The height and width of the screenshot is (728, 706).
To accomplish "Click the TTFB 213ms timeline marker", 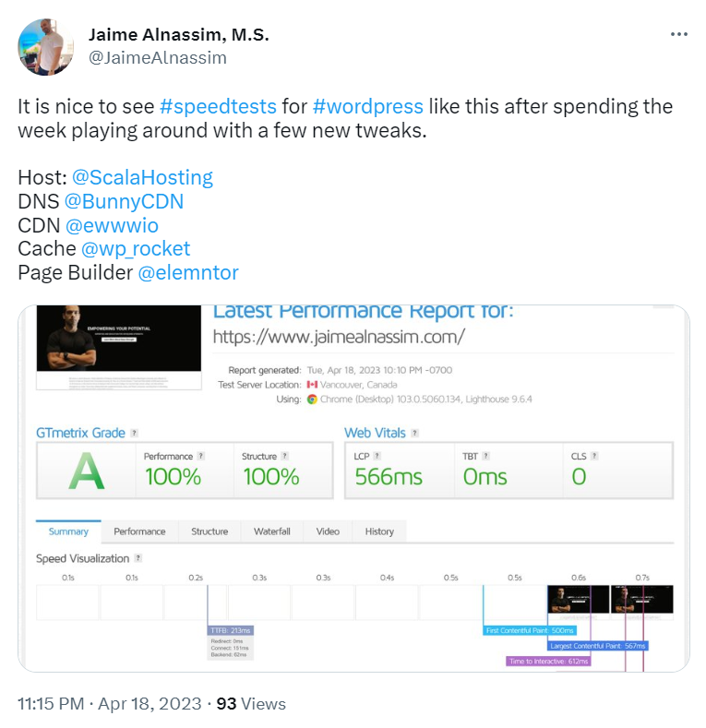I will [231, 630].
